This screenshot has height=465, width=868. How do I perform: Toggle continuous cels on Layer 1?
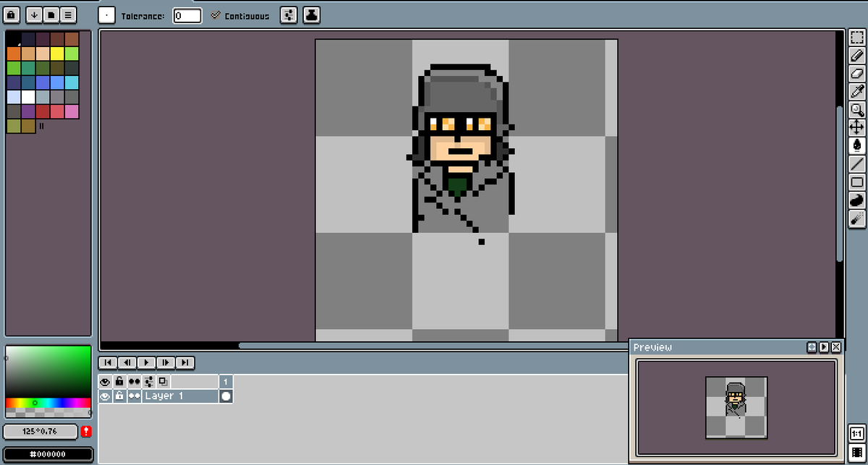134,396
